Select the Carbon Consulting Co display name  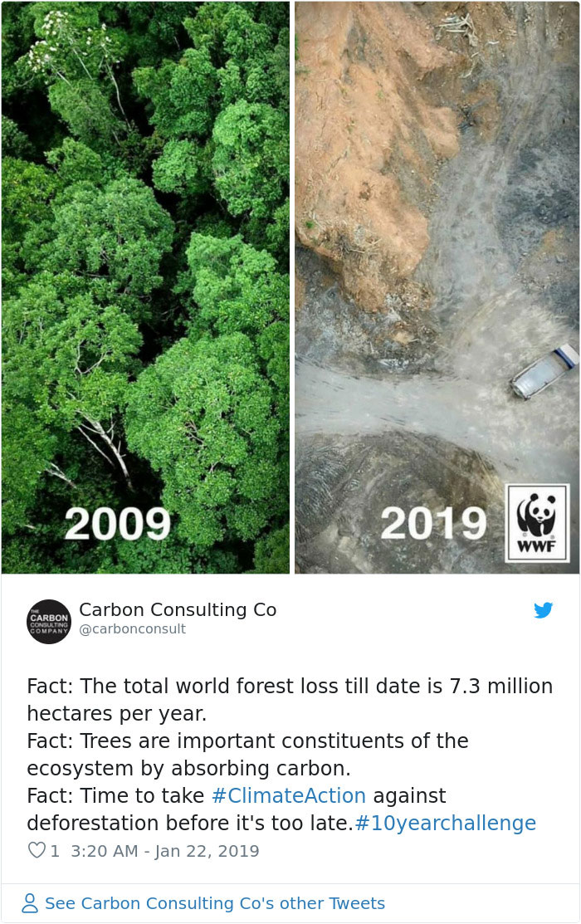coord(178,609)
